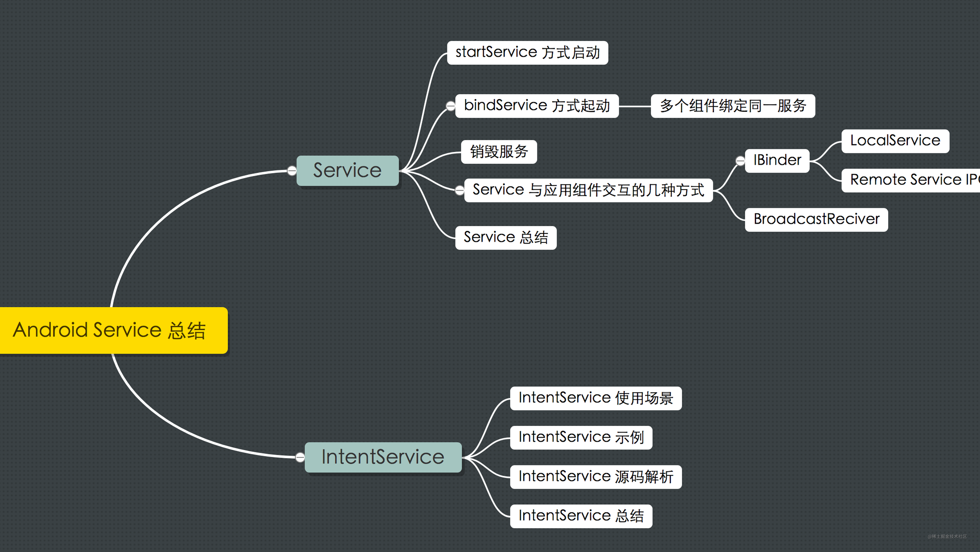Collapse the IBinder node toggle

740,161
